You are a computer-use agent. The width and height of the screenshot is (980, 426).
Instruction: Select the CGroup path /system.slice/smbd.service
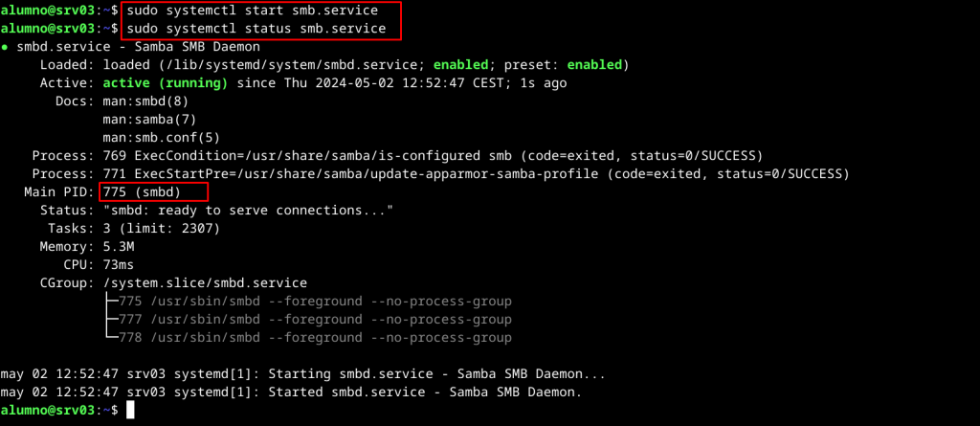click(x=205, y=283)
